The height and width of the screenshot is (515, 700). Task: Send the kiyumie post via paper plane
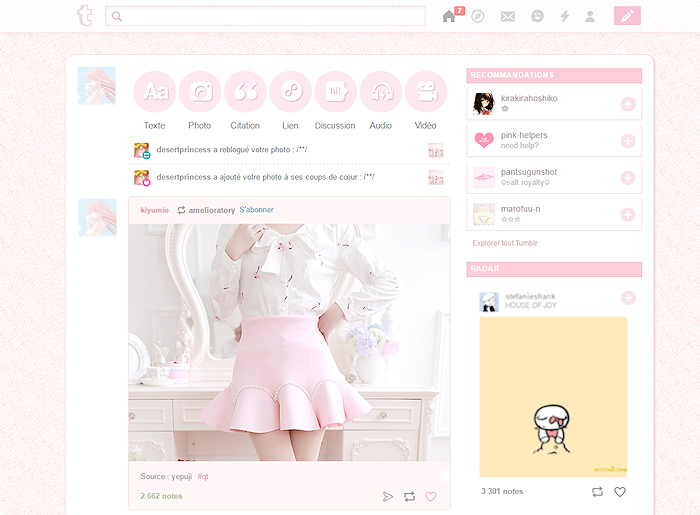[388, 497]
